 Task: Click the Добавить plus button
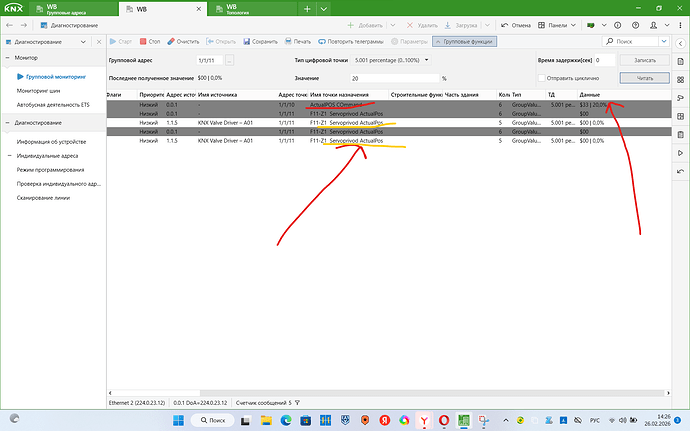tap(365, 26)
